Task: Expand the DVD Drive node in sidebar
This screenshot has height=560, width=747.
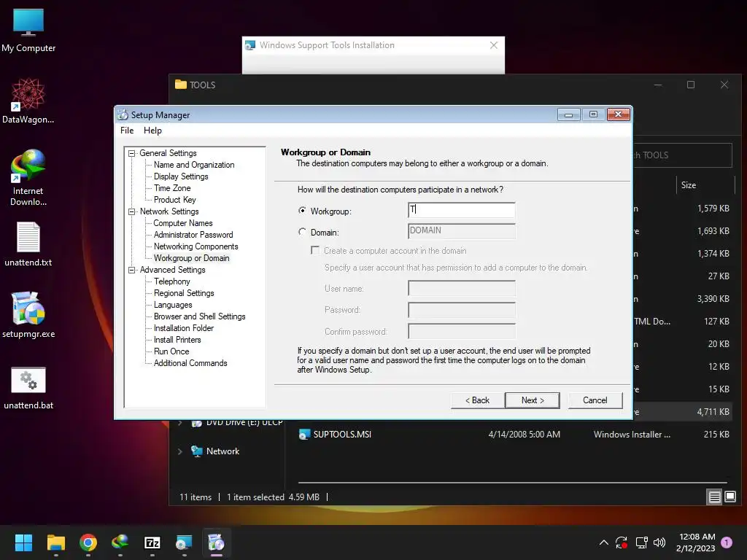Action: click(x=180, y=422)
